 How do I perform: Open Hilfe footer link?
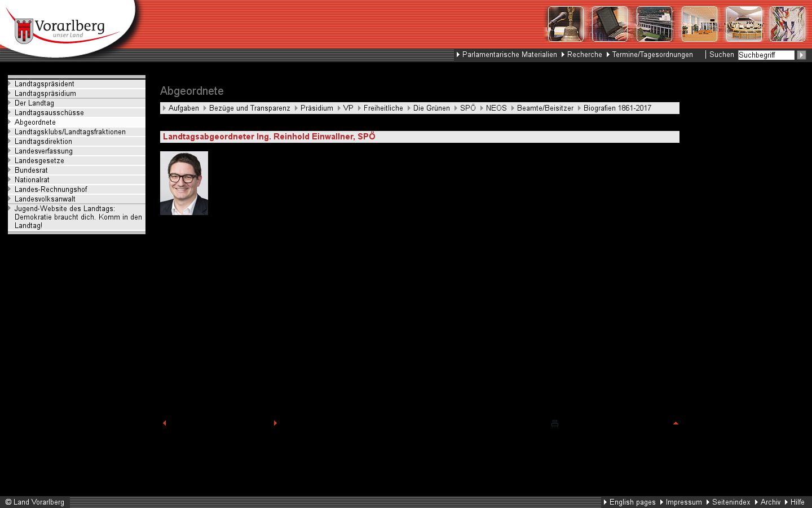coord(797,502)
